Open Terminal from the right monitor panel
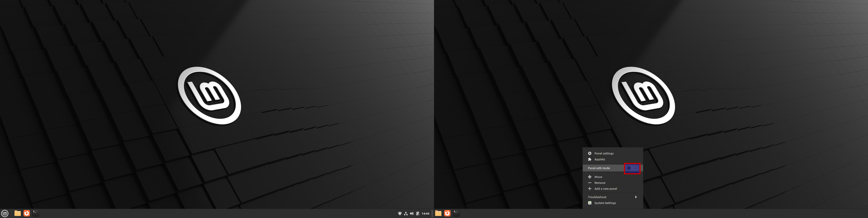 pos(456,213)
